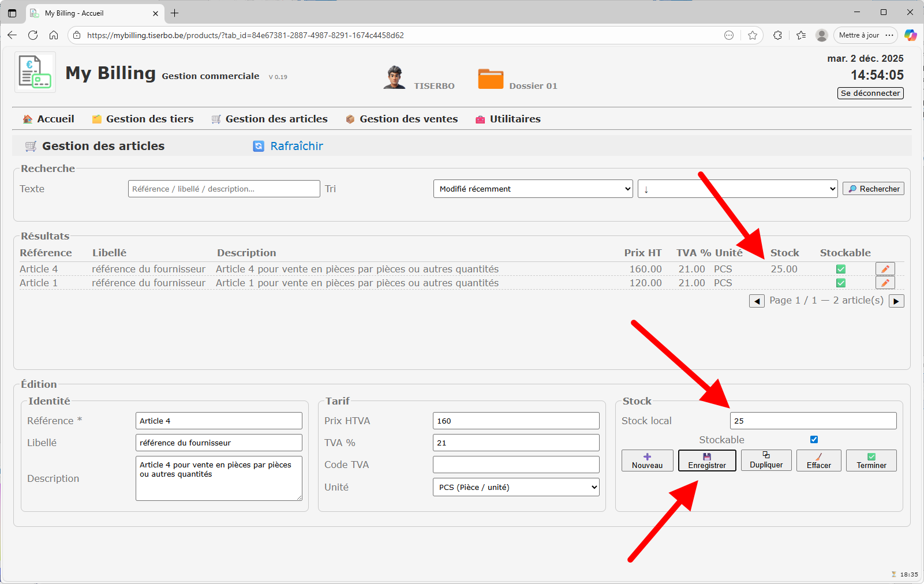The height and width of the screenshot is (584, 924).
Task: Toggle Stockable checkmark on Article 4 row
Action: pyautogui.click(x=841, y=269)
